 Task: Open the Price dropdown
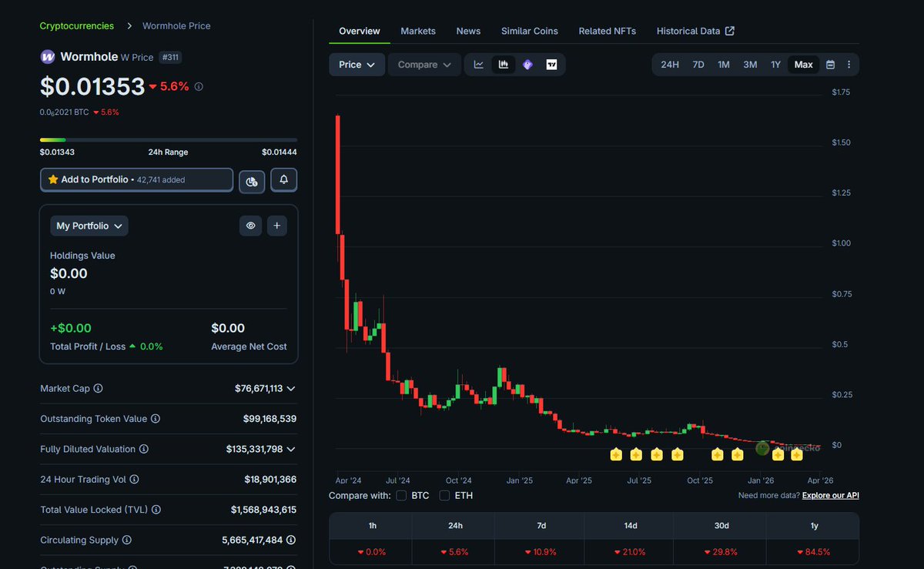point(357,65)
